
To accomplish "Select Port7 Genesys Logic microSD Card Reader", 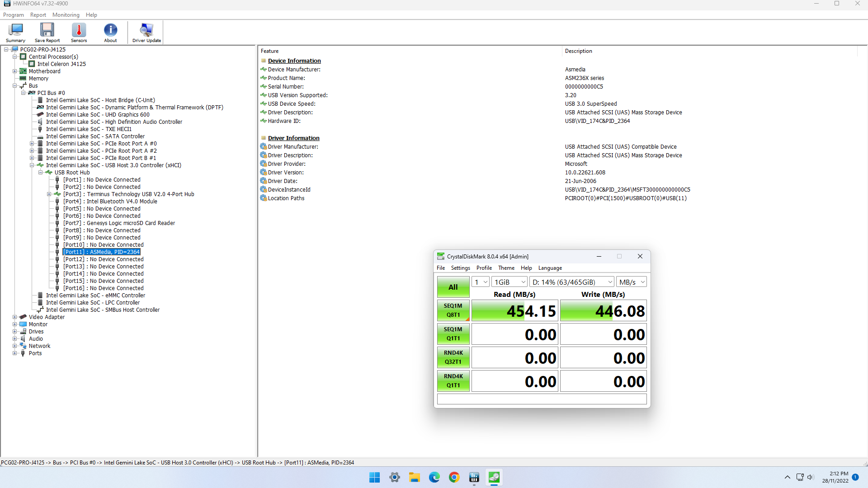I will point(119,223).
